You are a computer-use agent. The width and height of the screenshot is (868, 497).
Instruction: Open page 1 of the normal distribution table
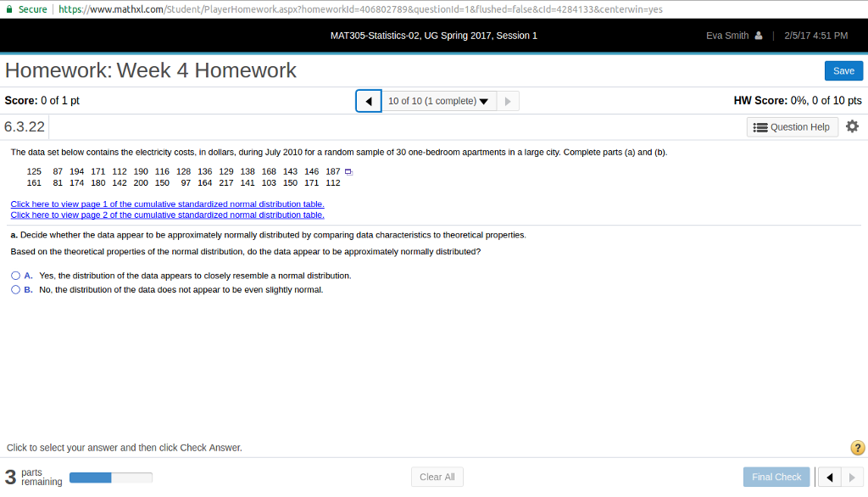pos(166,204)
